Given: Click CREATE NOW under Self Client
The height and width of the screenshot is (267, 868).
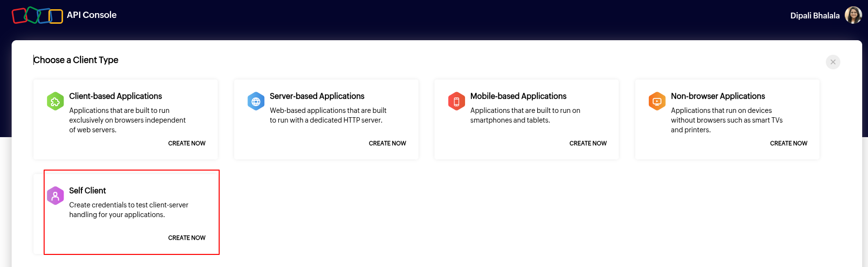Looking at the screenshot, I should tap(187, 238).
